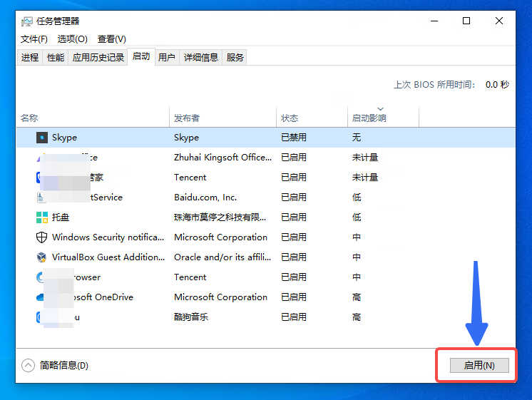The image size is (532, 400).
Task: Click the Oracle and/or its affili... cell
Action: (222, 257)
